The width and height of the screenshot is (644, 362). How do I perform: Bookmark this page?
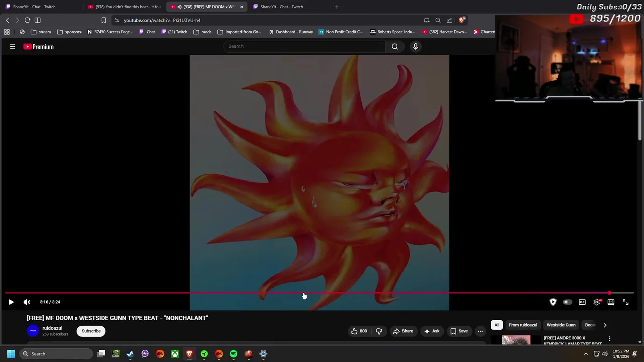[x=103, y=20]
